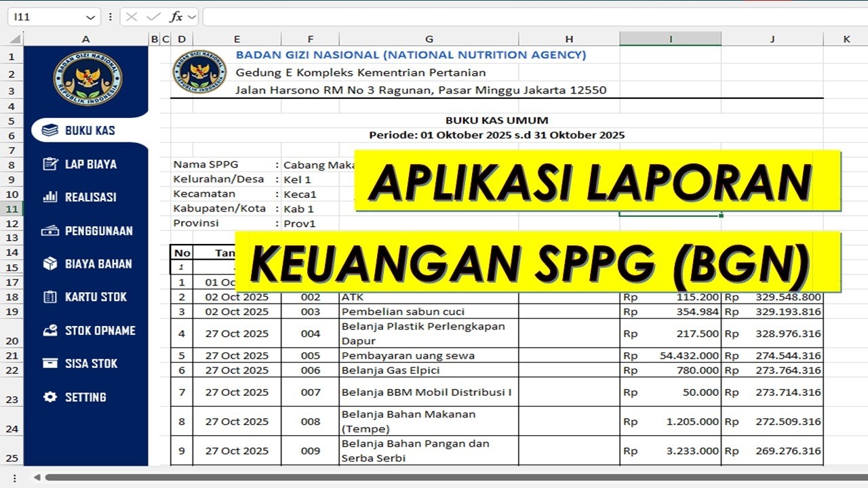This screenshot has width=868, height=488.
Task: Select column J header
Action: 772,39
